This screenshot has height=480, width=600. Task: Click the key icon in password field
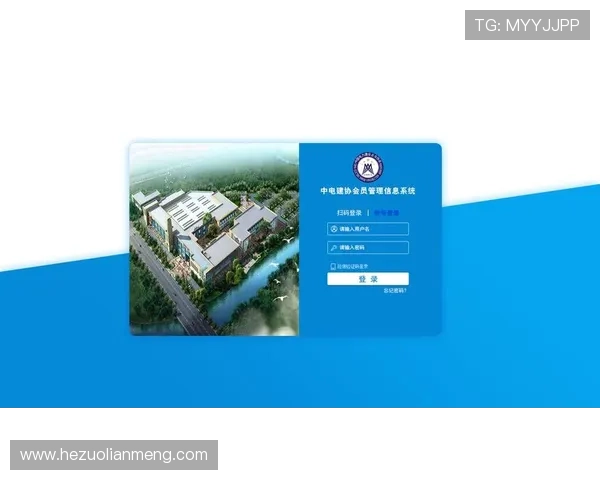pyautogui.click(x=333, y=247)
